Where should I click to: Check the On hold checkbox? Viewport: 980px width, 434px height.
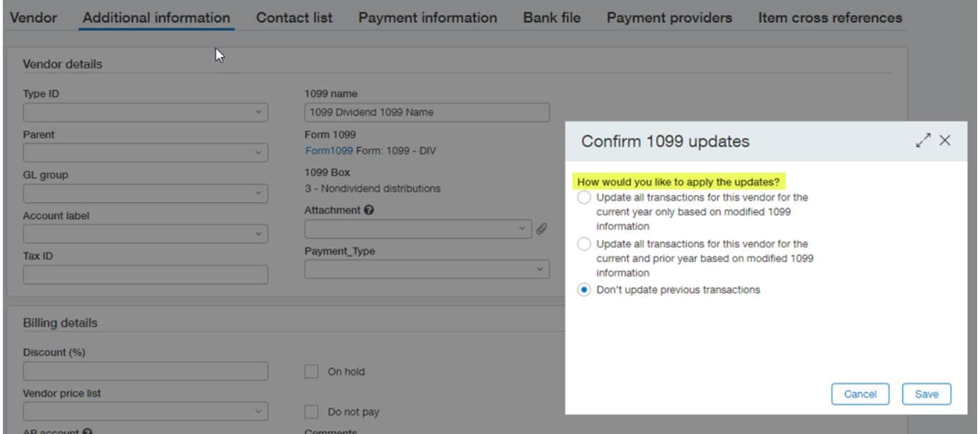(x=311, y=371)
